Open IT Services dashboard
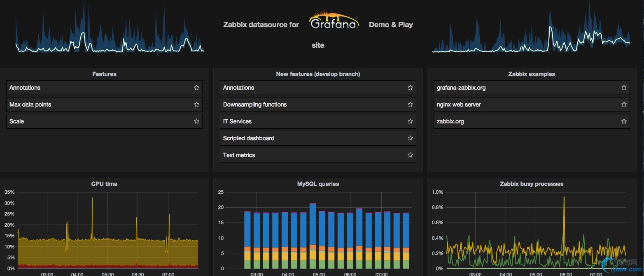This screenshot has width=644, height=276. (318, 121)
